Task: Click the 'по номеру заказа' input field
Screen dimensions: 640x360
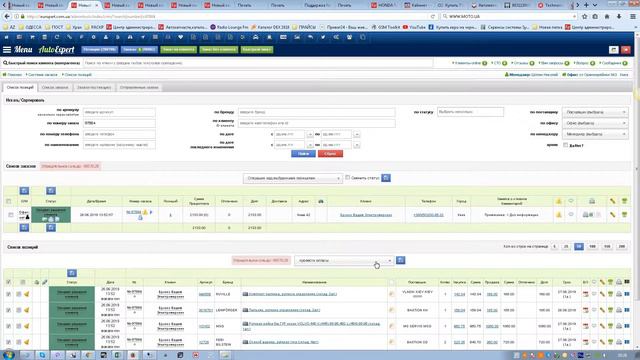Action: coord(119,123)
